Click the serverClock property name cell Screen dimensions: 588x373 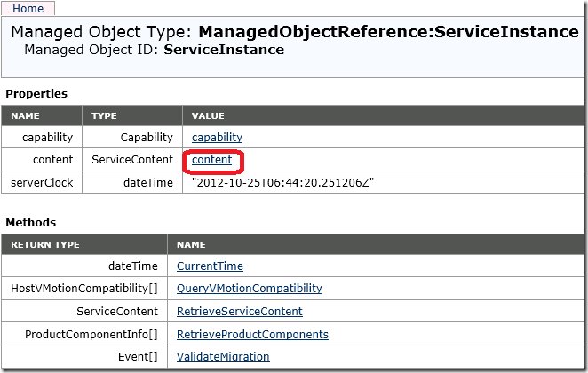(42, 182)
